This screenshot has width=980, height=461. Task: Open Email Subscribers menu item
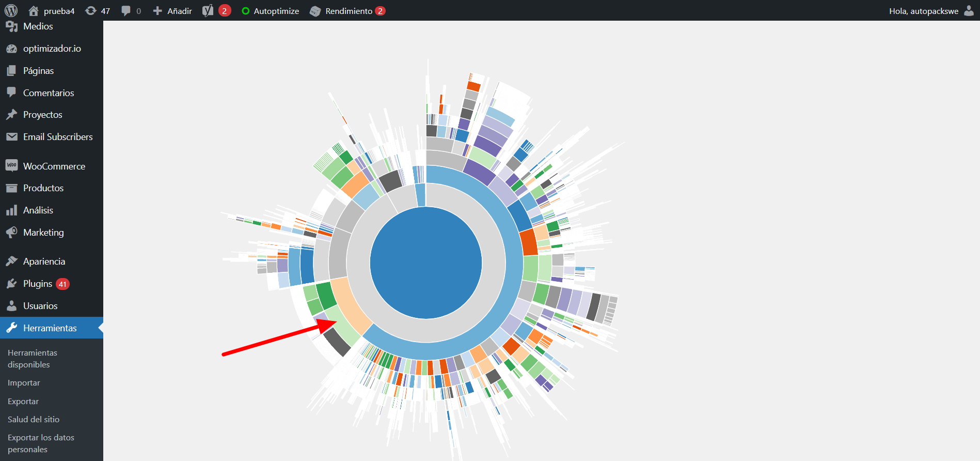[x=58, y=137]
